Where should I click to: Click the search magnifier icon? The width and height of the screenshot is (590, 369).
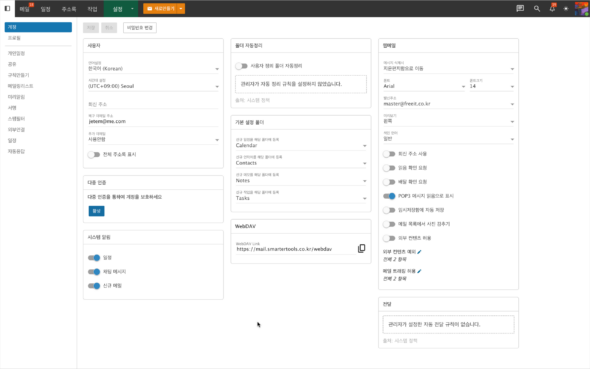click(537, 8)
